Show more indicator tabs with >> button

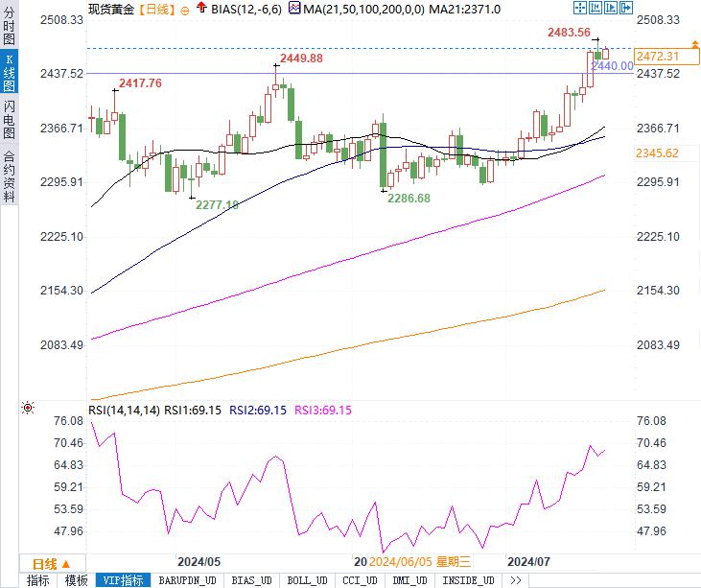tap(515, 580)
